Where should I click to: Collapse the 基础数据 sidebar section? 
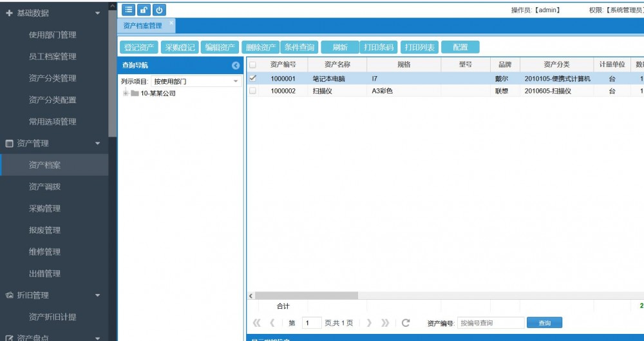98,13
